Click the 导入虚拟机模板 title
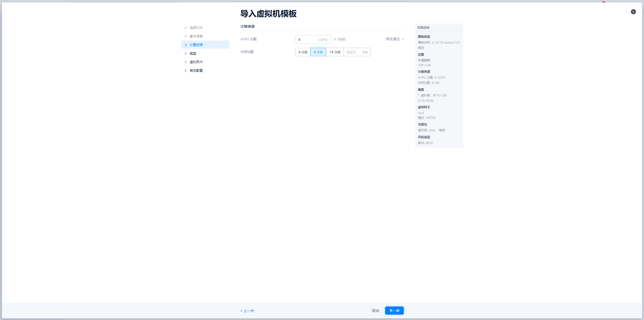644x320 pixels. [x=268, y=14]
